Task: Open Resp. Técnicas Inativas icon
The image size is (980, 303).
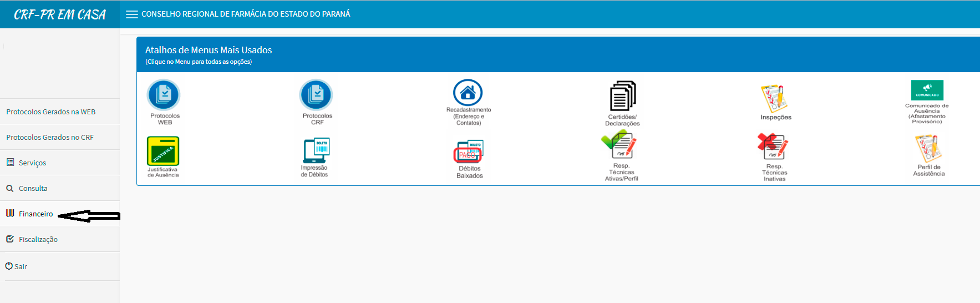Action: 773,147
